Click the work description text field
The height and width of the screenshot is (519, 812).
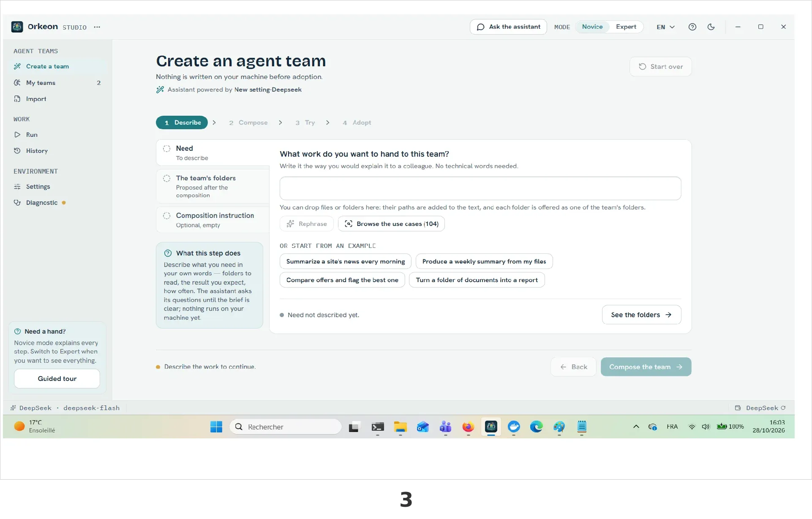[480, 188]
